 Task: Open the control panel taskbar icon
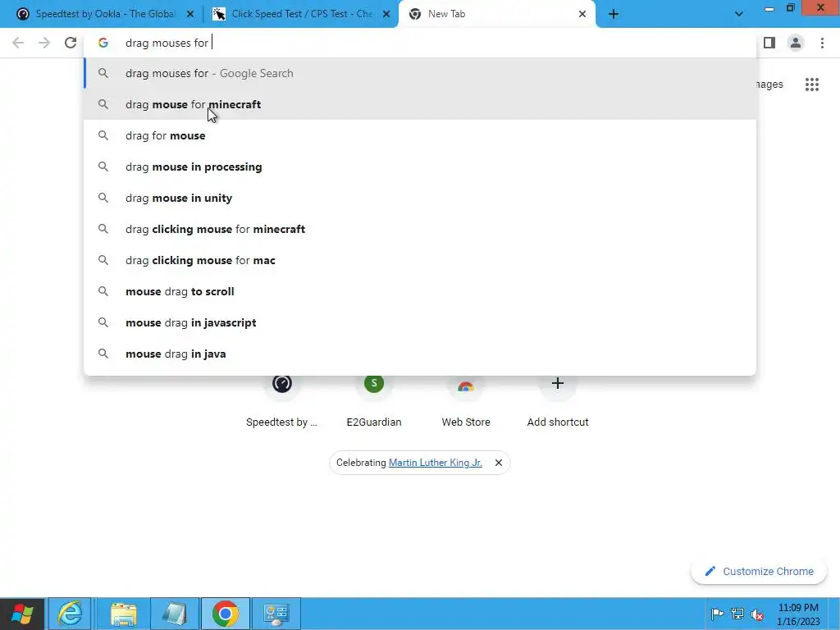(276, 614)
